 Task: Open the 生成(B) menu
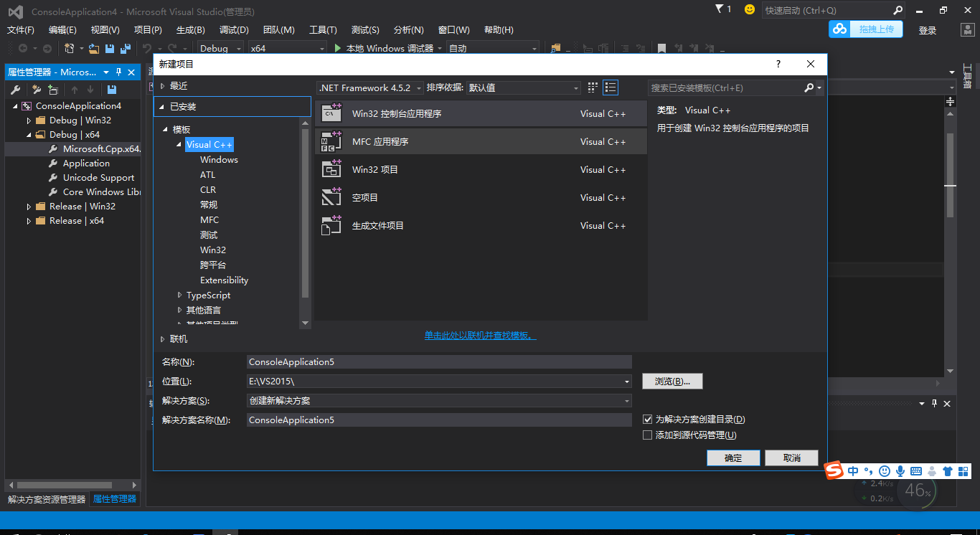(x=191, y=29)
